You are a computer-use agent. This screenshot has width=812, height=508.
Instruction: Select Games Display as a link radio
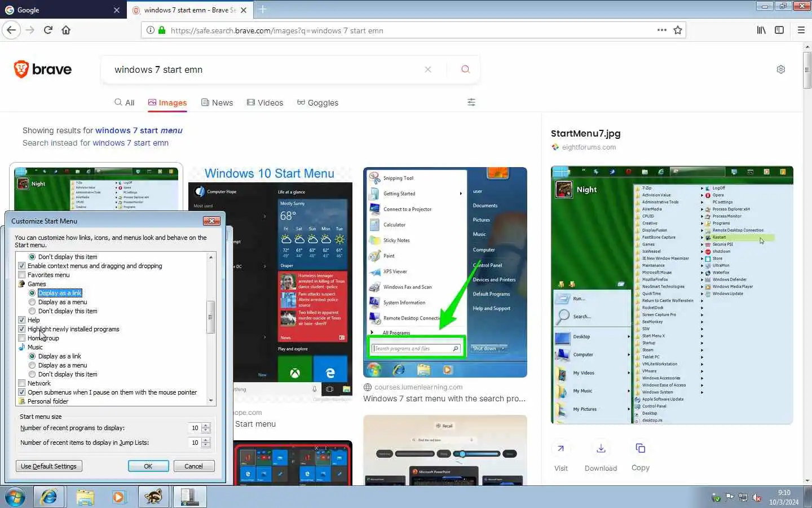(32, 293)
